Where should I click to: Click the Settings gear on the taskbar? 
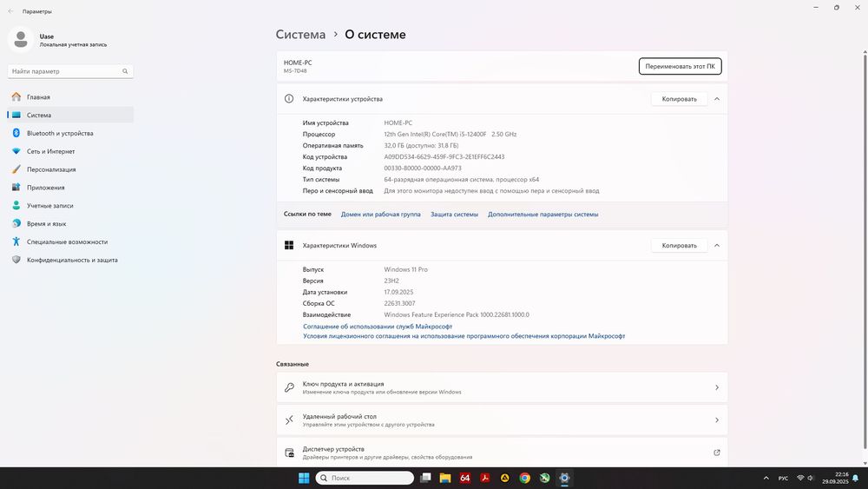pos(565,478)
